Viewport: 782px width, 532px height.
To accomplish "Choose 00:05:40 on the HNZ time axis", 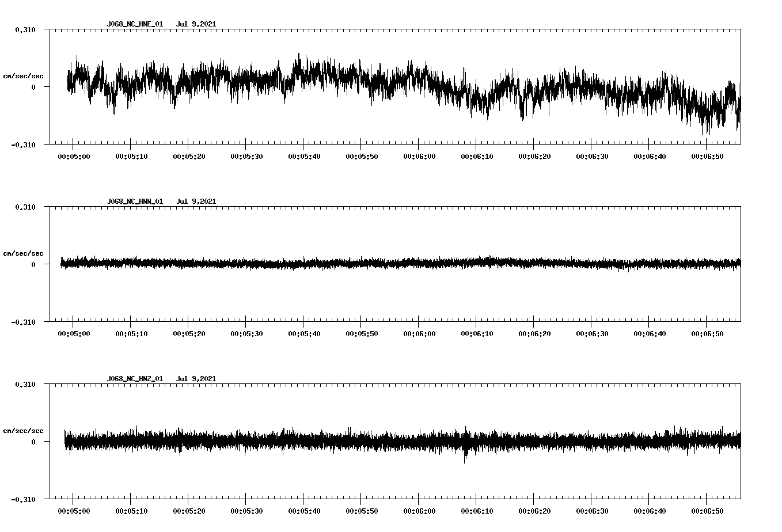I will [304, 511].
